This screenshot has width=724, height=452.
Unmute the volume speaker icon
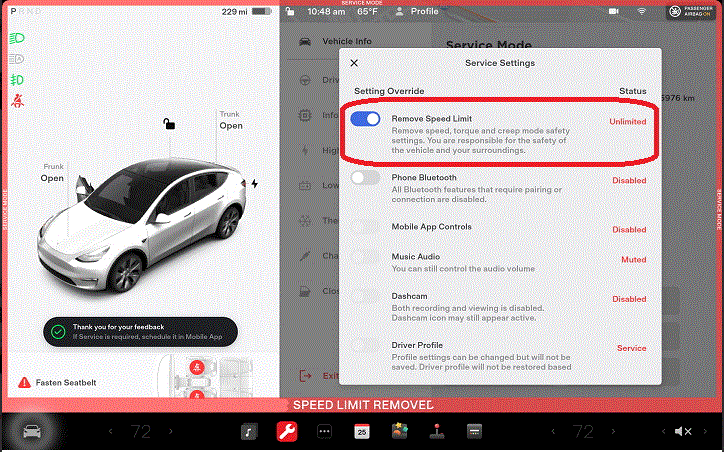pyautogui.click(x=683, y=432)
